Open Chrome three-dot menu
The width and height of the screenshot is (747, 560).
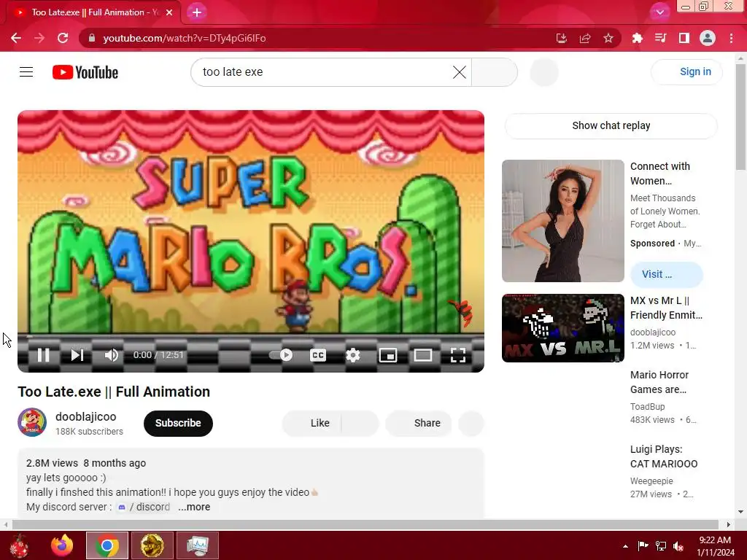coord(731,38)
